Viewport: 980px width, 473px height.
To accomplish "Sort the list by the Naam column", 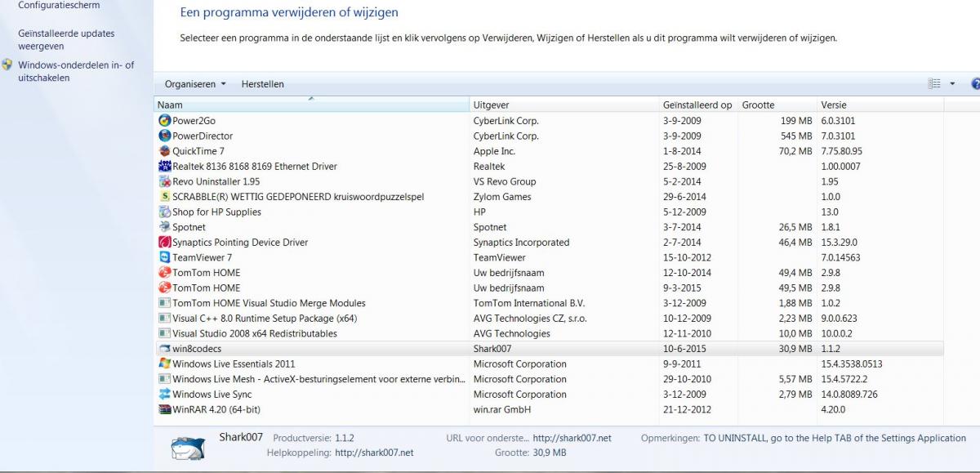I will click(312, 105).
